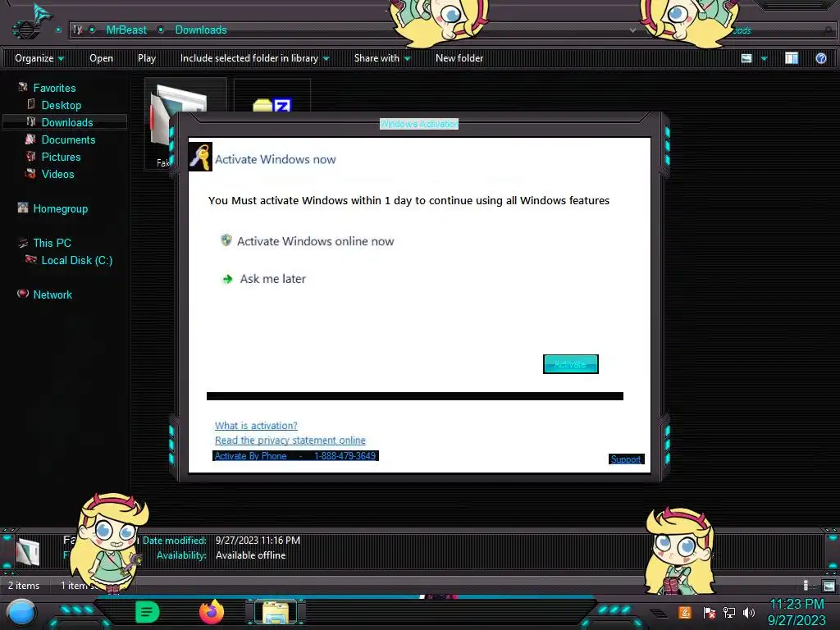Click the Windows Activation title text
This screenshot has width=840, height=630.
[x=419, y=124]
